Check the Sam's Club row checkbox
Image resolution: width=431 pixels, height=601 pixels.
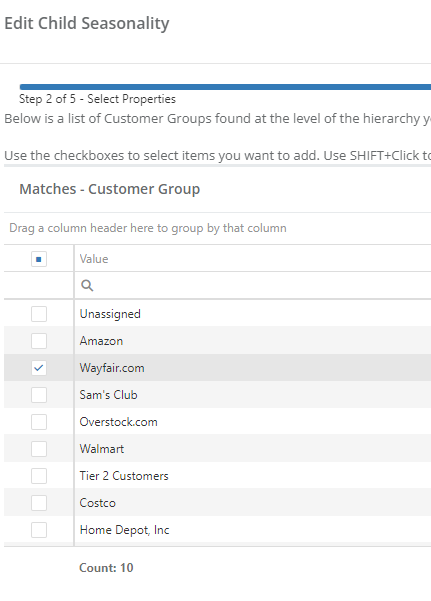[x=39, y=395]
